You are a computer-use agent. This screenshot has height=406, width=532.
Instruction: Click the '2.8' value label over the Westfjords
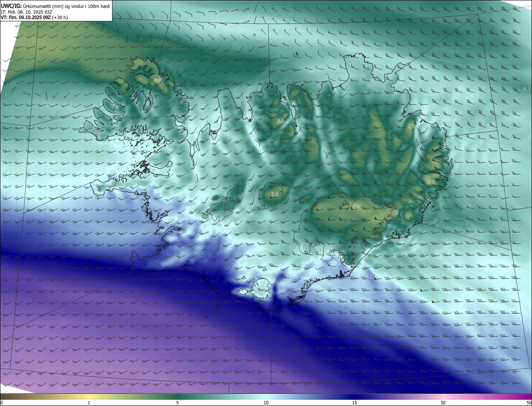click(x=158, y=80)
